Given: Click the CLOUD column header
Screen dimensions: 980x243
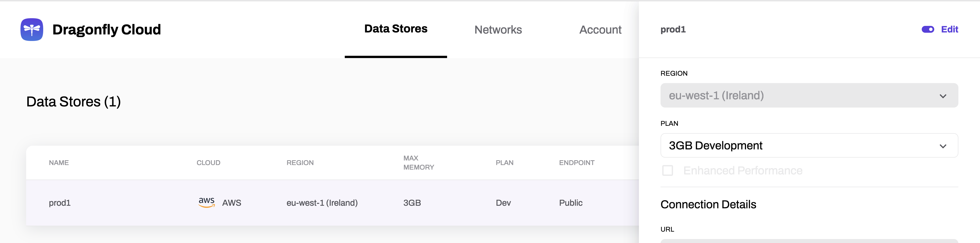Looking at the screenshot, I should (x=208, y=163).
